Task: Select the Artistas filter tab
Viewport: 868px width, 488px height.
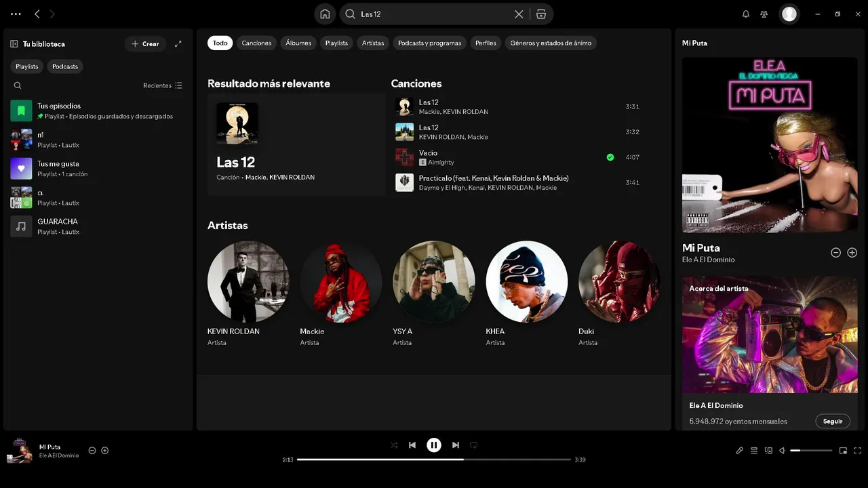Action: (373, 43)
